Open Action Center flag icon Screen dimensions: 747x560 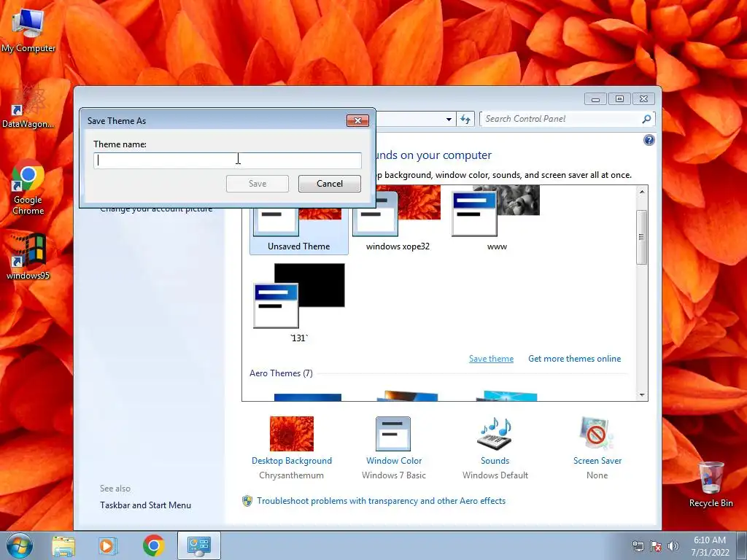click(656, 546)
